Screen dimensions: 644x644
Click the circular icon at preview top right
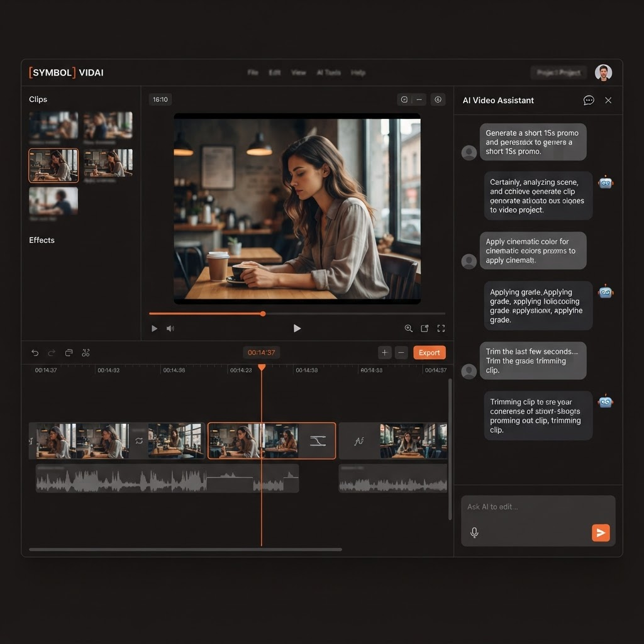pyautogui.click(x=438, y=99)
